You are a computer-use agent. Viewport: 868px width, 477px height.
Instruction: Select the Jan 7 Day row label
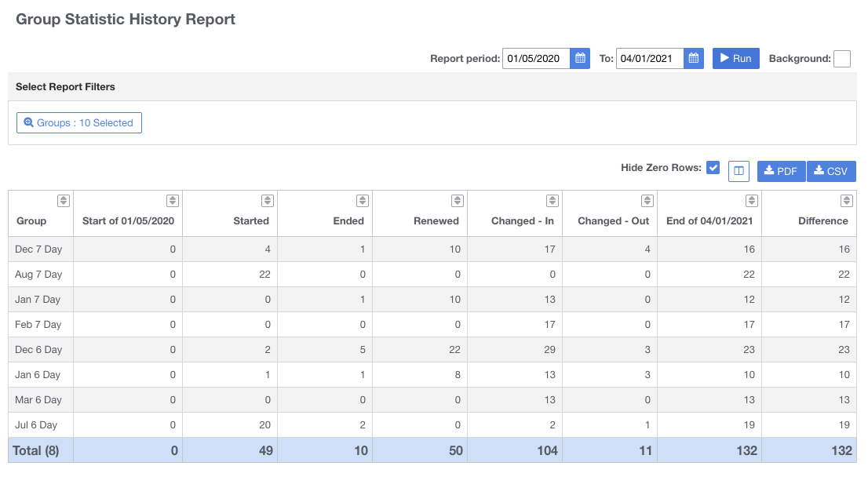tap(38, 300)
